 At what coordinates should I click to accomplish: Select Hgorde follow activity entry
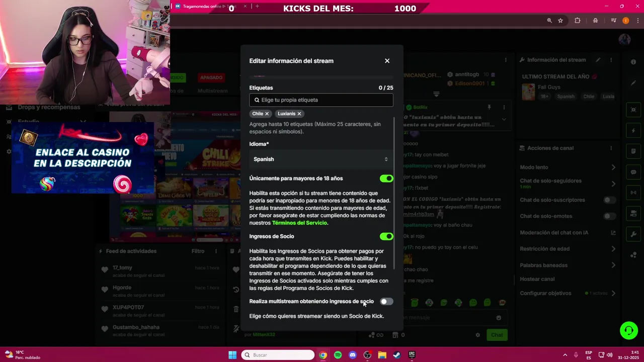159,291
